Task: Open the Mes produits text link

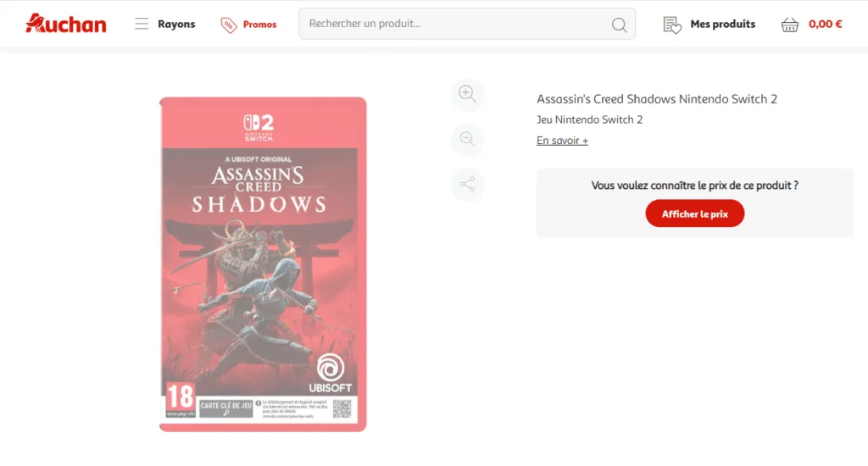Action: 722,24
